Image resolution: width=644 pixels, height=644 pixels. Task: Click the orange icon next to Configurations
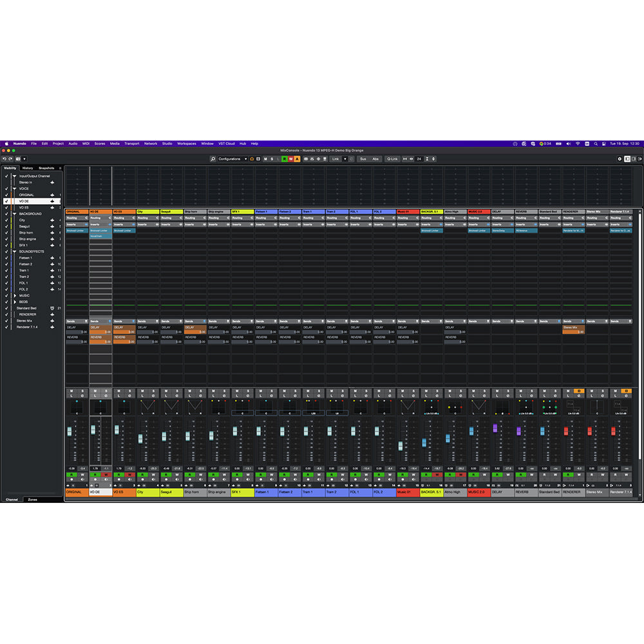(252, 159)
